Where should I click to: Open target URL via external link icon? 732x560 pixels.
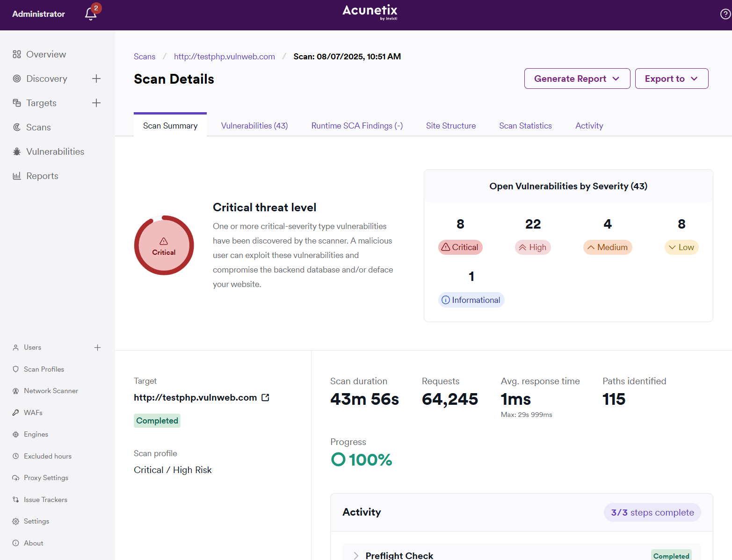coord(265,397)
